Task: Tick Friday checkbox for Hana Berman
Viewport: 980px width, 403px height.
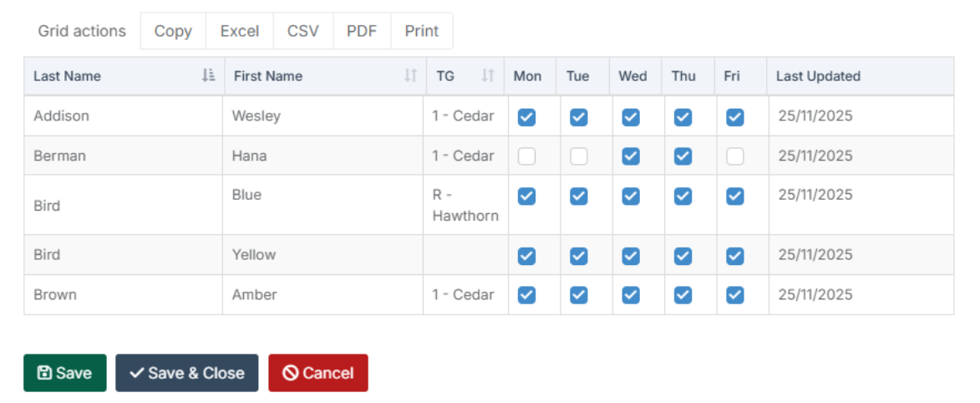Action: pos(735,156)
